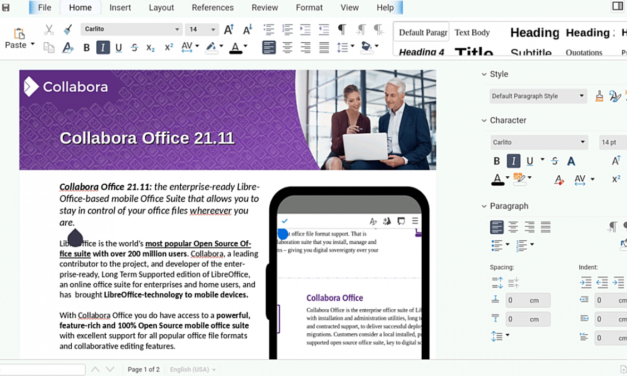Apply the Default Paragraph style from gallery
The height and width of the screenshot is (376, 627).
[x=422, y=32]
